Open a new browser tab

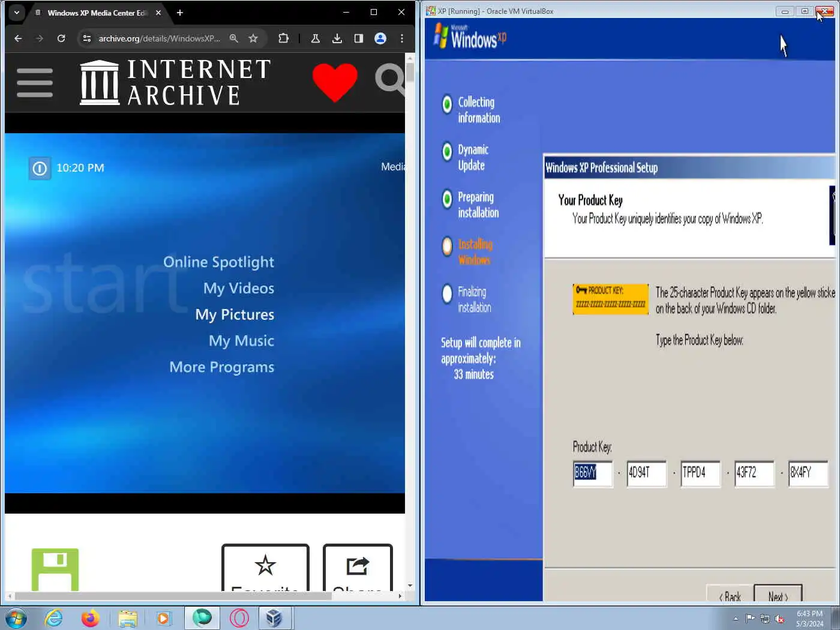[180, 13]
